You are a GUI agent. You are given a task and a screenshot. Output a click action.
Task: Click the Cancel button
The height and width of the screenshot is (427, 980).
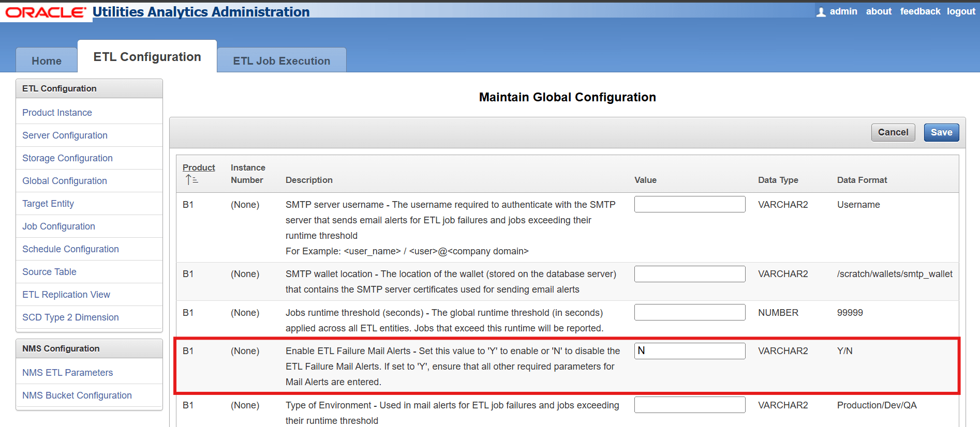pyautogui.click(x=893, y=132)
